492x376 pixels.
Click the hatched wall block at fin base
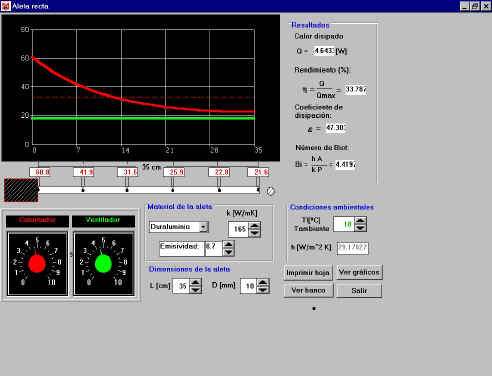point(21,190)
